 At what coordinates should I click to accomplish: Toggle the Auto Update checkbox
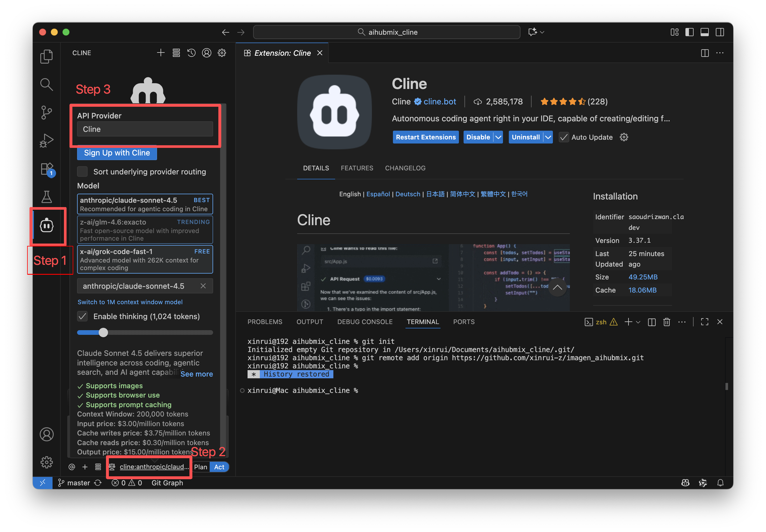click(x=564, y=137)
